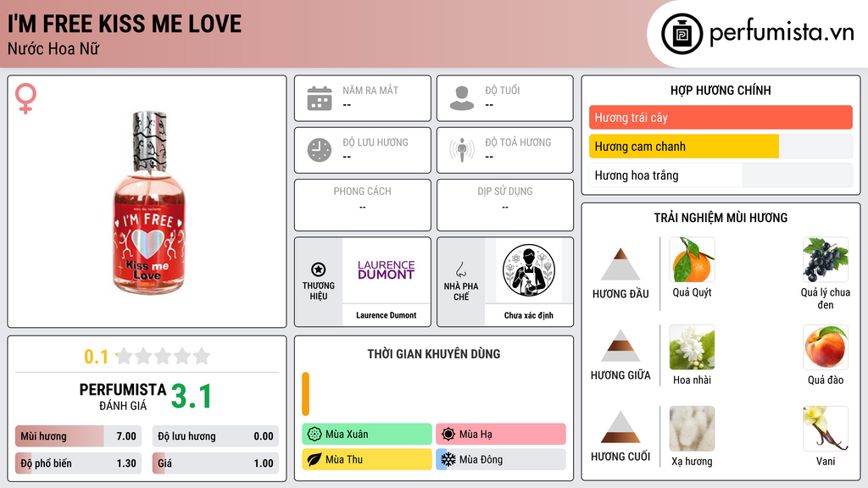Click the snowflake icon in Mùa Đông

(x=448, y=459)
